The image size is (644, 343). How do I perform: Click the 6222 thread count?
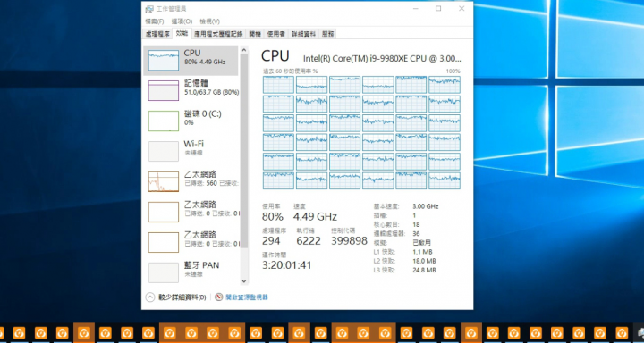pos(309,241)
